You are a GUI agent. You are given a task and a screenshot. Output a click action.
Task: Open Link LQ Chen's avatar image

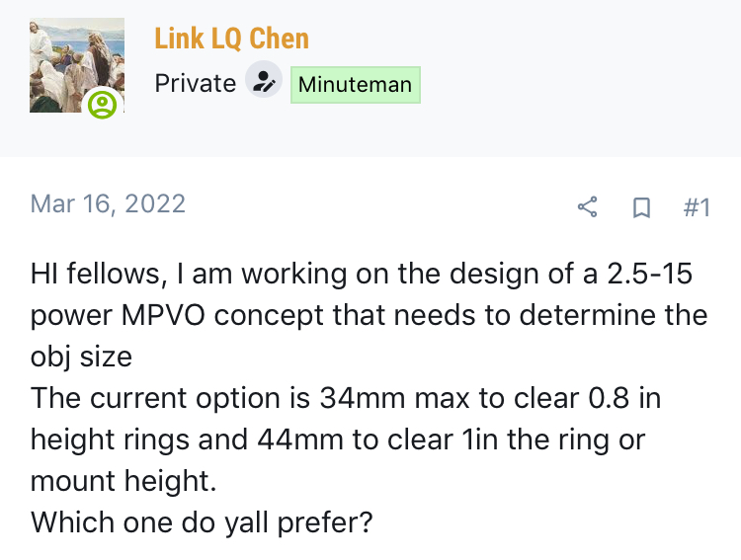click(76, 65)
